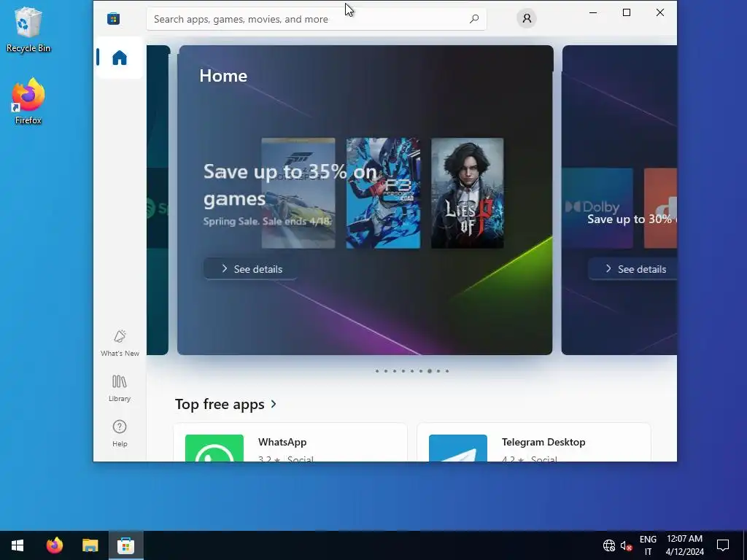Launch Firefox from the taskbar

54,545
